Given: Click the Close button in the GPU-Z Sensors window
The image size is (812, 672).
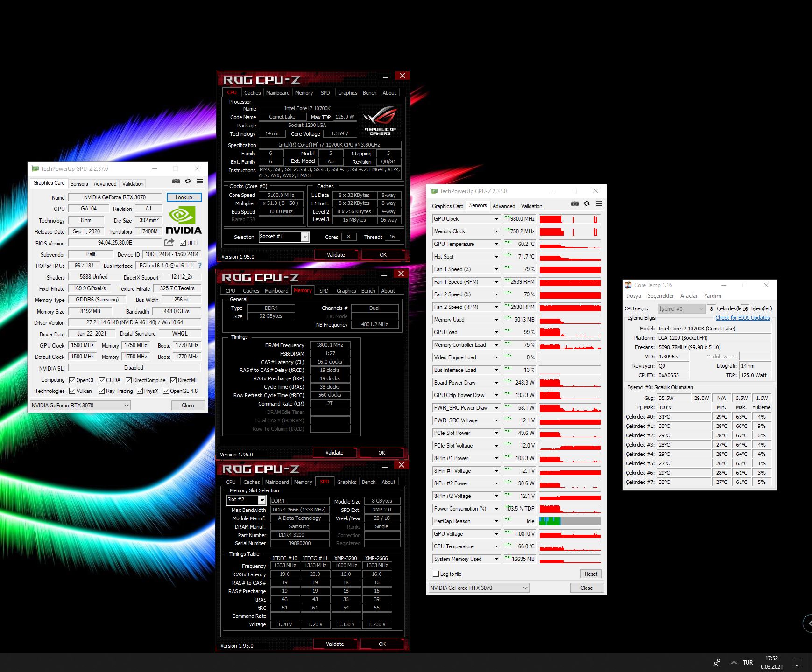Looking at the screenshot, I should [x=586, y=588].
